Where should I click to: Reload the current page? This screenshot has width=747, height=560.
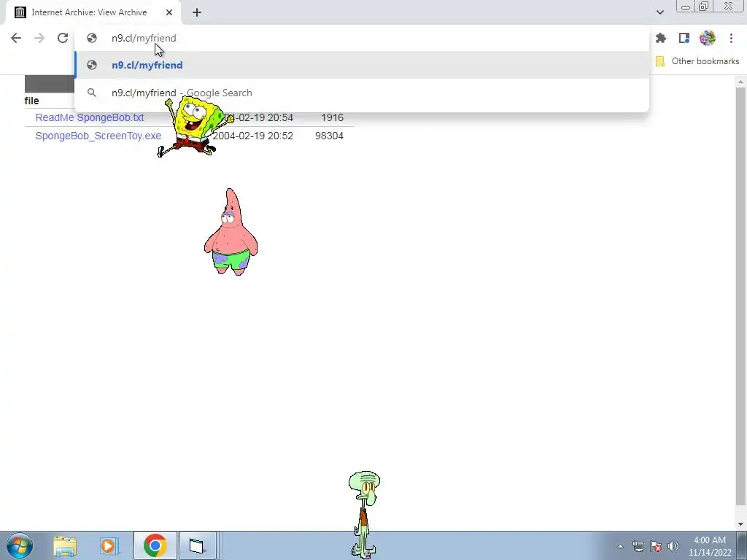click(63, 38)
